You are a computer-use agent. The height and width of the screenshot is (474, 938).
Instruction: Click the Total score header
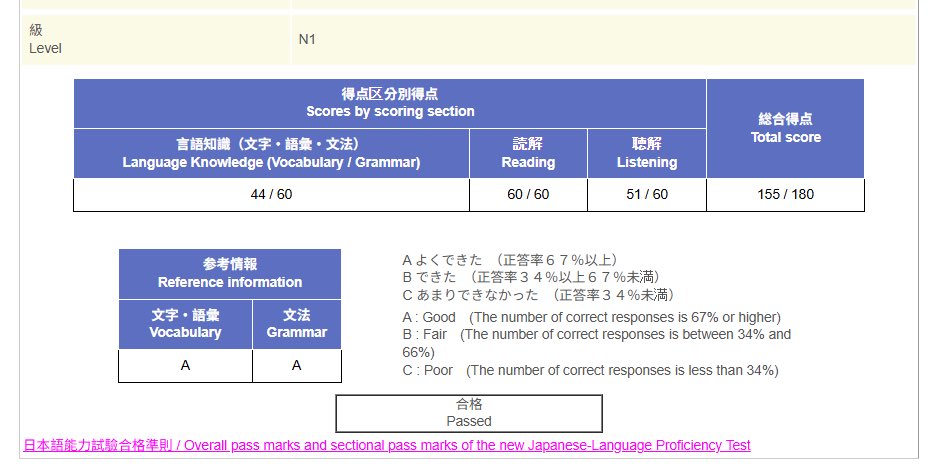[x=785, y=128]
